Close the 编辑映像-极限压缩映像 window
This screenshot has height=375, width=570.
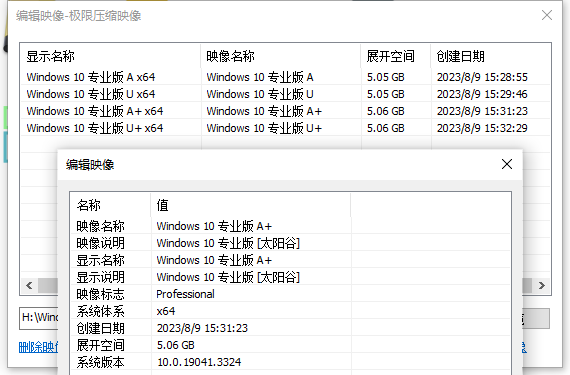tap(547, 15)
